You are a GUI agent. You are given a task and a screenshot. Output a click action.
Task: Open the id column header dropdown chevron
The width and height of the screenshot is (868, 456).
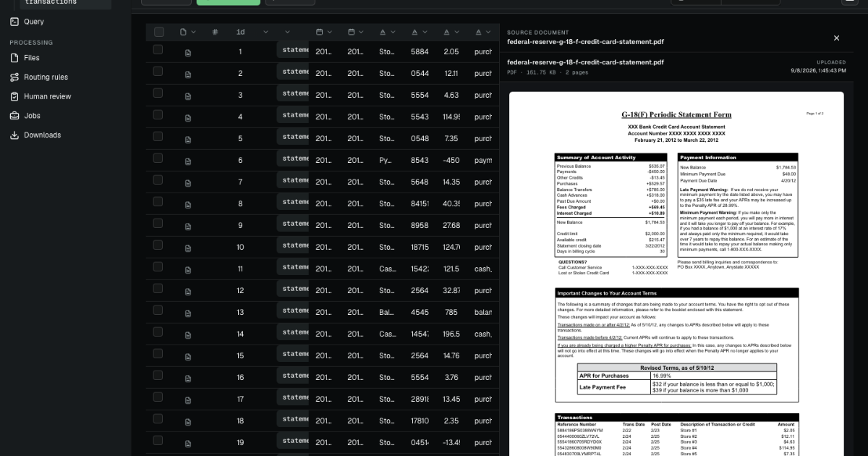pyautogui.click(x=265, y=32)
